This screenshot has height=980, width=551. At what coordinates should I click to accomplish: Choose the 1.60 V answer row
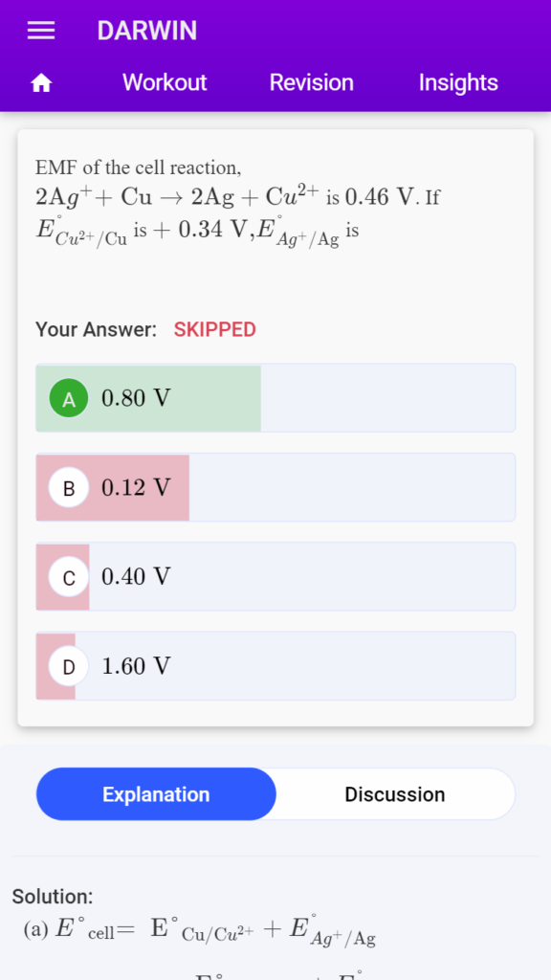click(275, 666)
